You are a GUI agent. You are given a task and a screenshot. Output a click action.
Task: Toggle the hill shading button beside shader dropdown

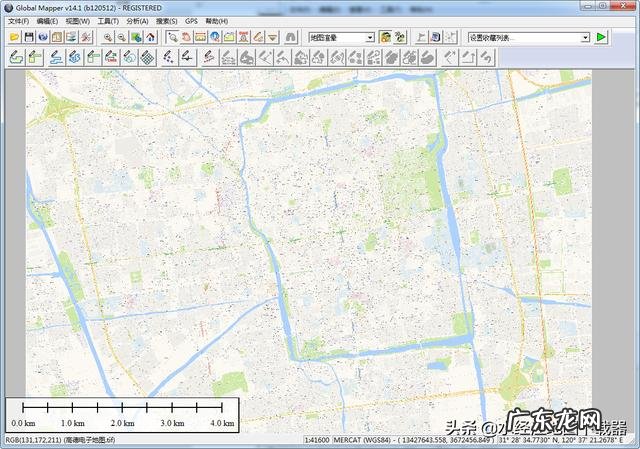click(385, 37)
